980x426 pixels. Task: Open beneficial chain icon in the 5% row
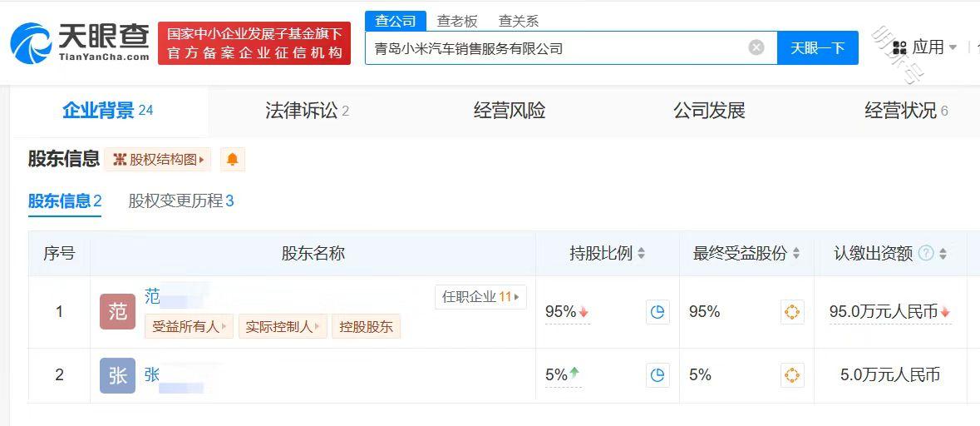[x=792, y=375]
